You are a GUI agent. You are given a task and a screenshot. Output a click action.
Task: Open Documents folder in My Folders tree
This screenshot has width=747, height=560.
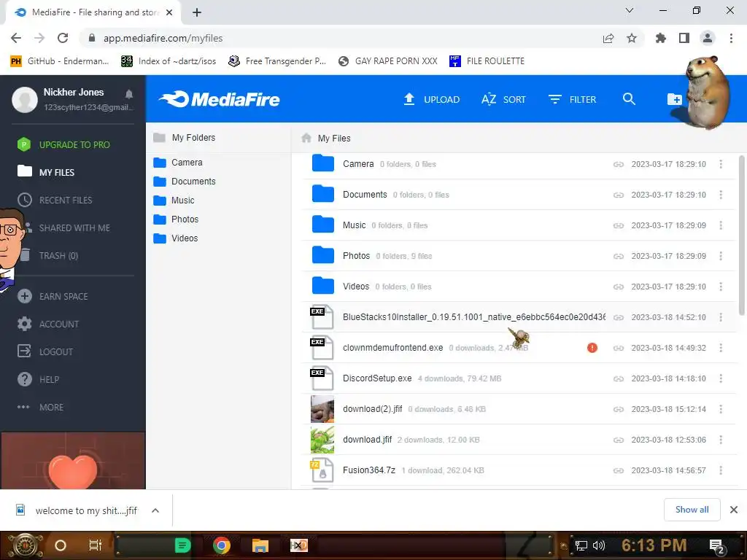pyautogui.click(x=185, y=182)
